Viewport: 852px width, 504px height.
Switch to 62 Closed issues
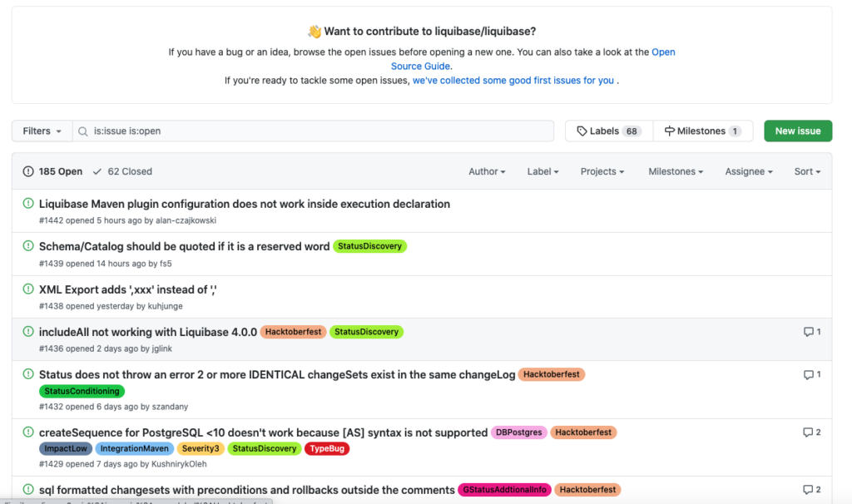122,171
